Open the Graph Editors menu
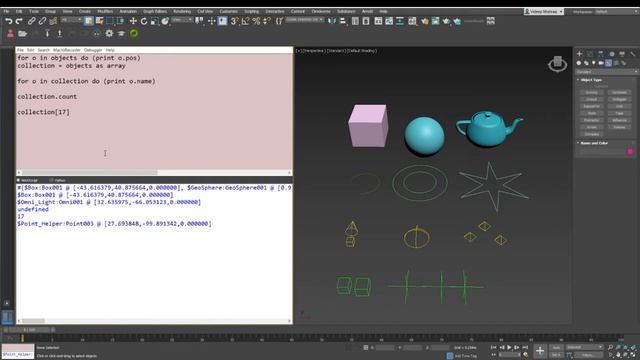The height and width of the screenshot is (360, 640). (x=155, y=11)
